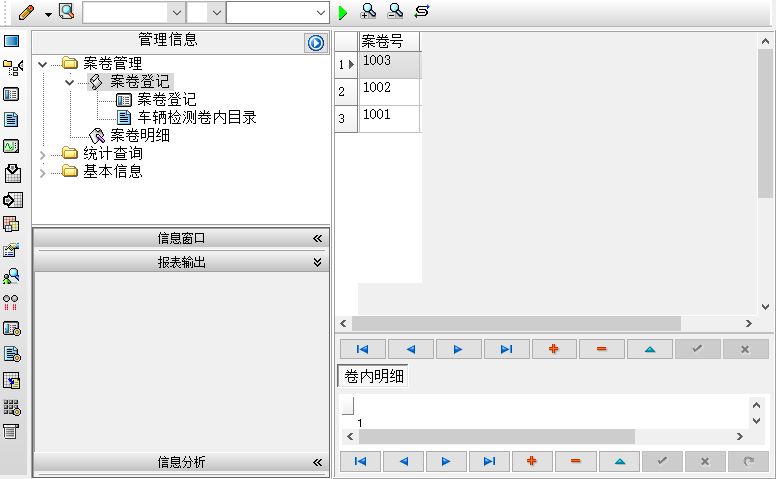Click row header number 3 in grid
Image resolution: width=776 pixels, height=479 pixels.
click(x=346, y=119)
